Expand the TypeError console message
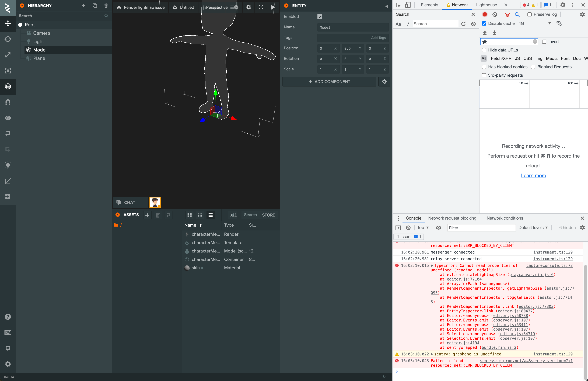 432,266
